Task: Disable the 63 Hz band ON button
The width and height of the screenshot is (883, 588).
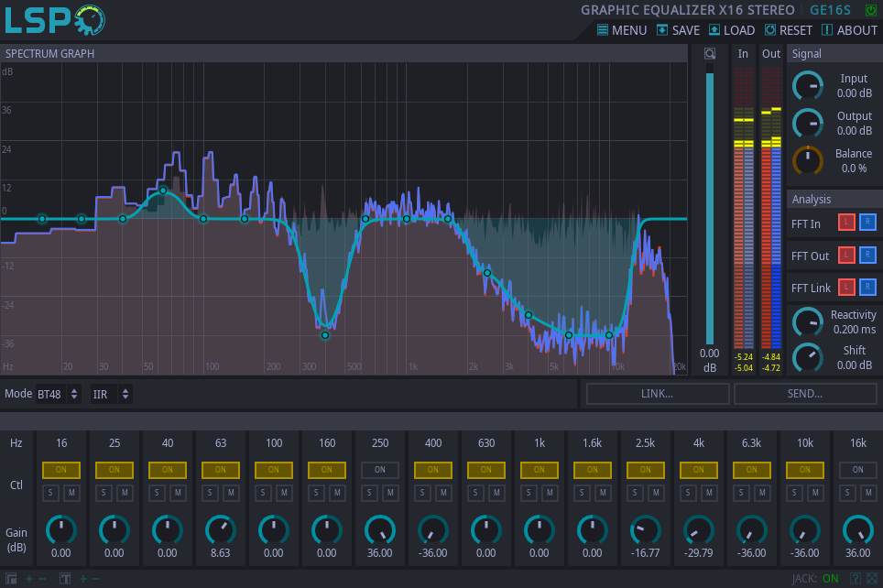Action: [x=221, y=470]
